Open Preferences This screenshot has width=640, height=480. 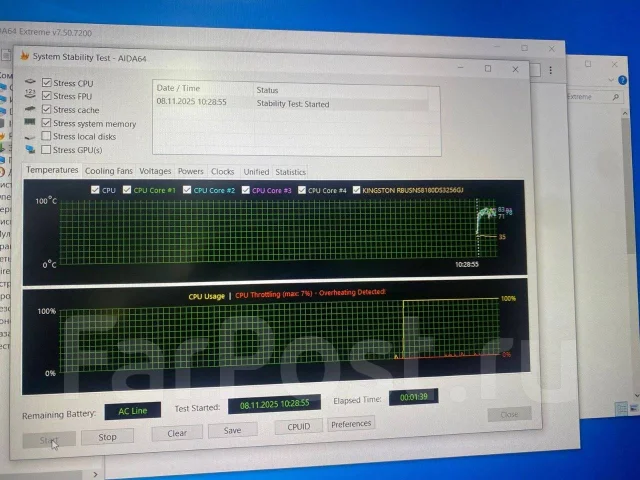[x=351, y=424]
